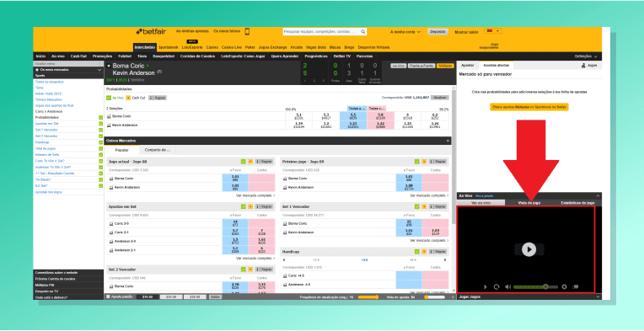Screen dimensions: 644x331
Task: Adjust the Vista de aposta slider
Action: click(434, 296)
